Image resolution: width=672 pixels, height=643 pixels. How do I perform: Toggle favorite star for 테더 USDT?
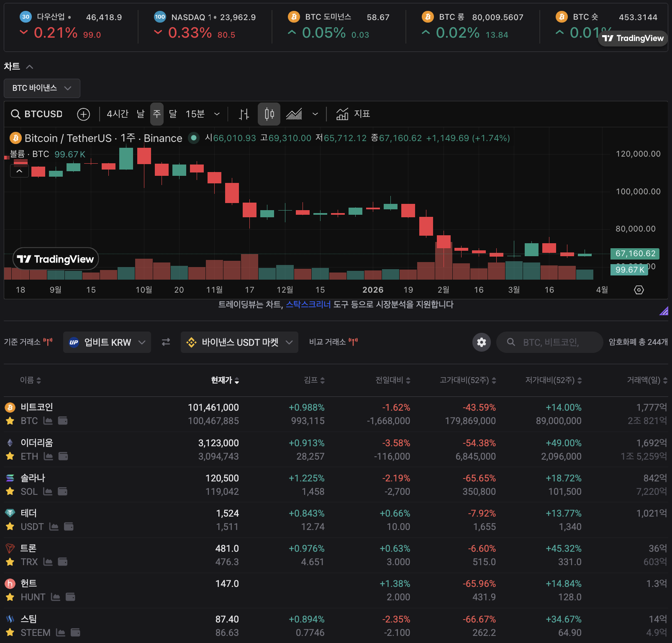(x=10, y=527)
